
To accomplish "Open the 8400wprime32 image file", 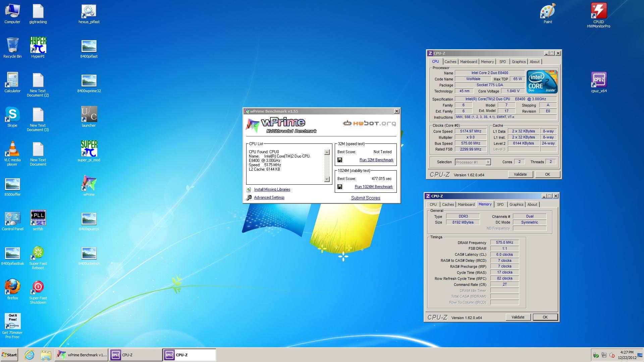I will pyautogui.click(x=89, y=83).
